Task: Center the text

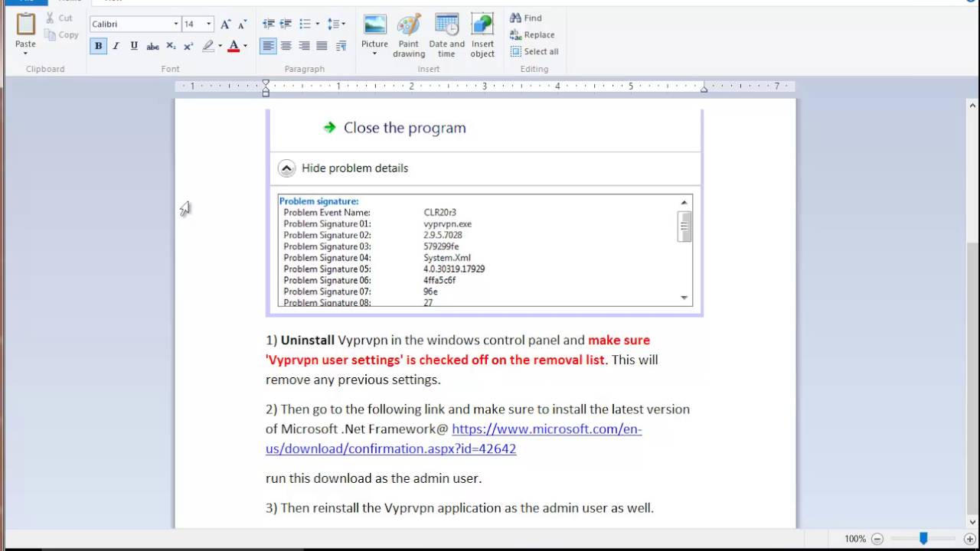Action: [286, 46]
